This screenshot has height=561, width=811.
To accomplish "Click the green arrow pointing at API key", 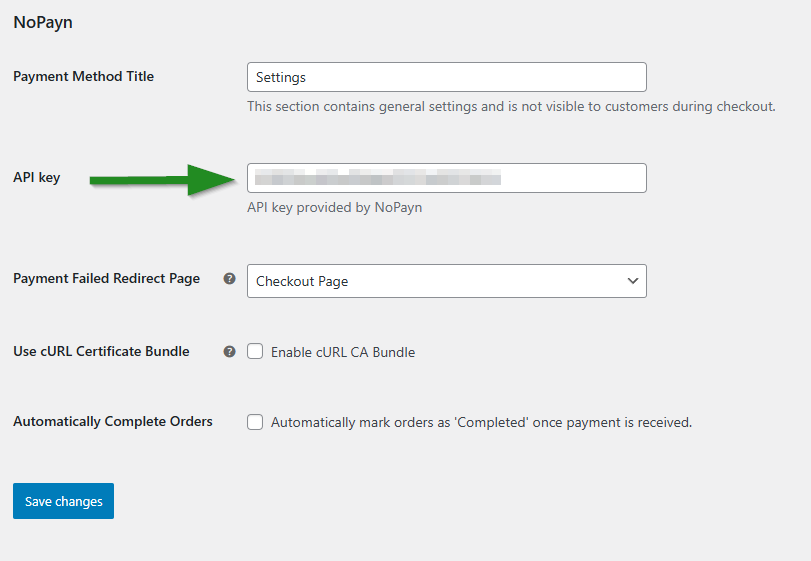I will (162, 180).
